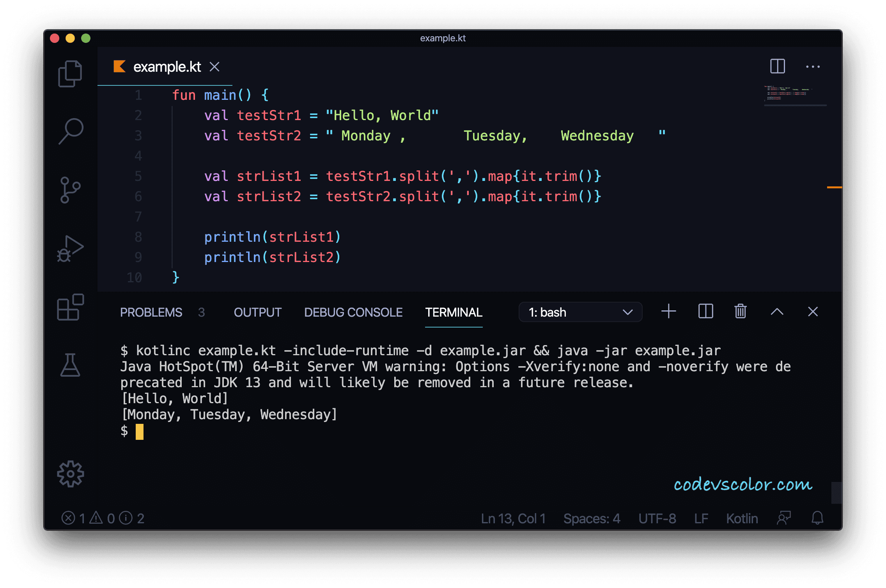Switch to the DEBUG CONSOLE tab
The width and height of the screenshot is (886, 588).
(353, 312)
